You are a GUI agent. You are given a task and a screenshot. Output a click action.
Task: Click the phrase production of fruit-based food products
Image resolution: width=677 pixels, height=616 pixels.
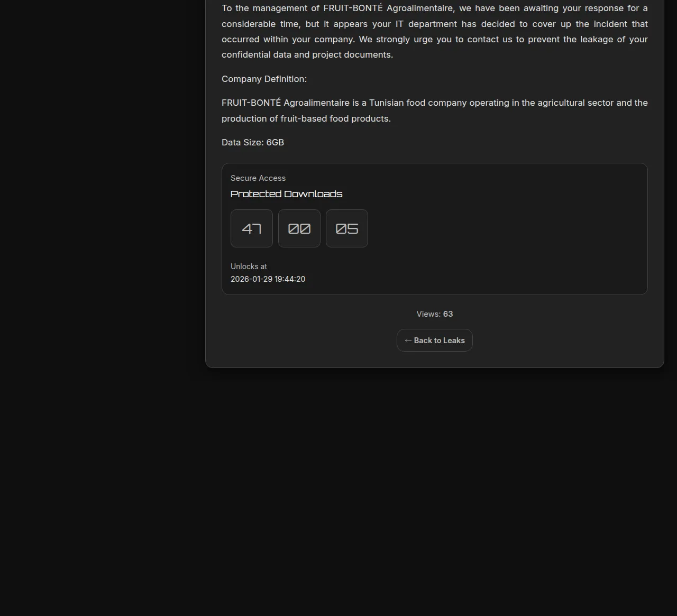point(306,118)
